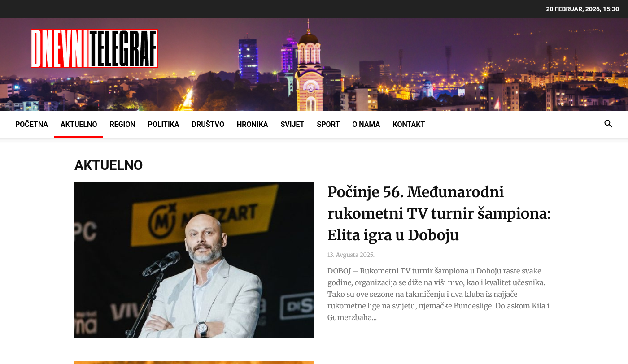This screenshot has height=364, width=628.
Task: Click the article photo of man at microphone
Action: pyautogui.click(x=194, y=260)
